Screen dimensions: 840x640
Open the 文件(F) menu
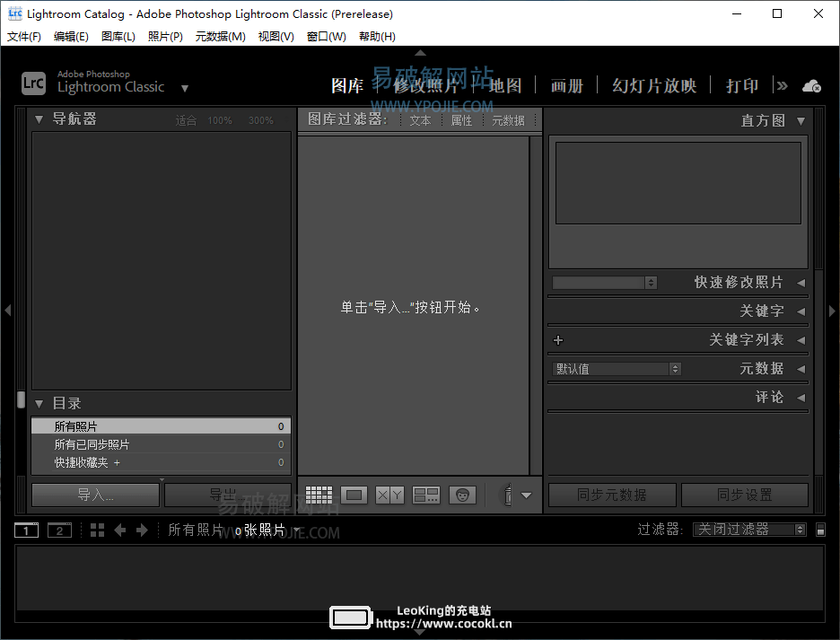click(24, 37)
